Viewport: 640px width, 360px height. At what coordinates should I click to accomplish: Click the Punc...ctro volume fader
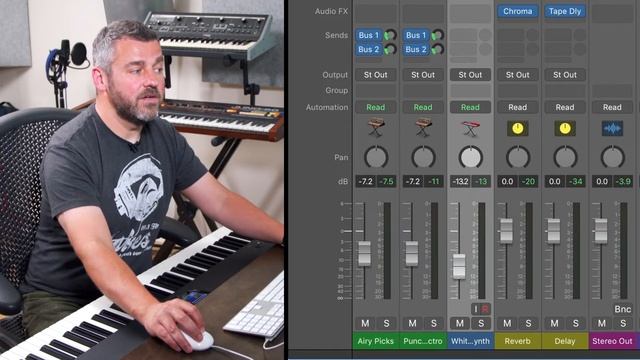tap(412, 253)
